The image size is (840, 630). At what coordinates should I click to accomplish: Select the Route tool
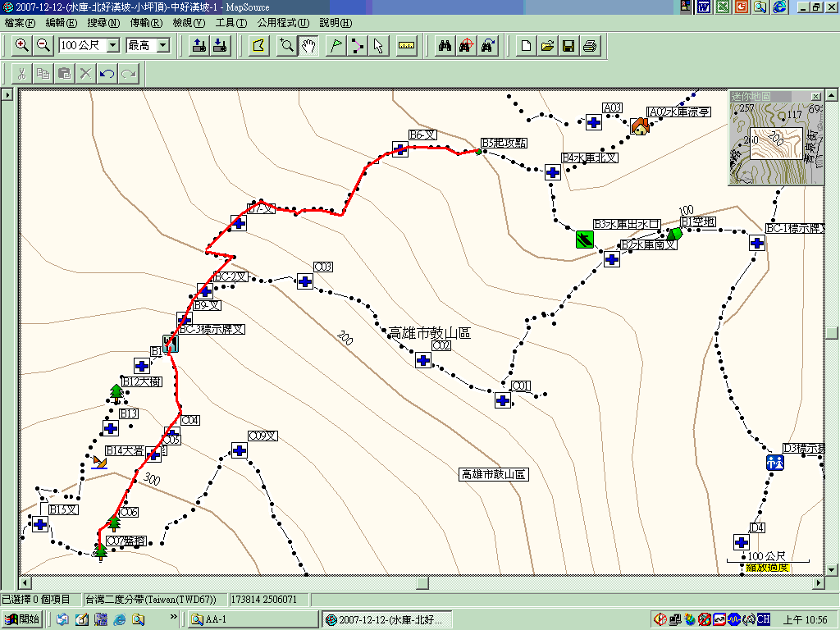(358, 46)
